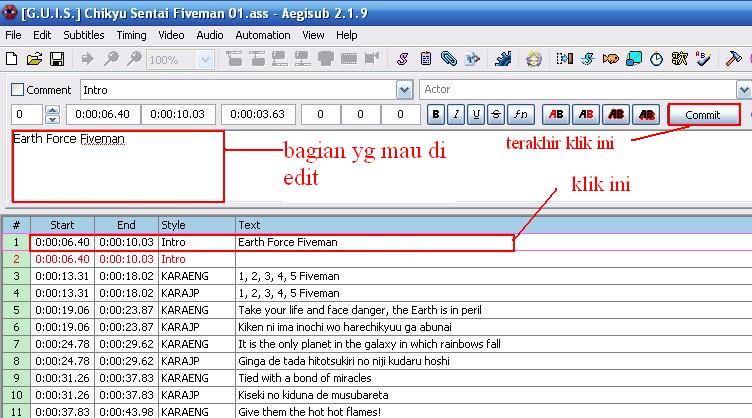Select line 5 'Take your life and face danger'
The height and width of the screenshot is (418, 752).
pyautogui.click(x=376, y=310)
